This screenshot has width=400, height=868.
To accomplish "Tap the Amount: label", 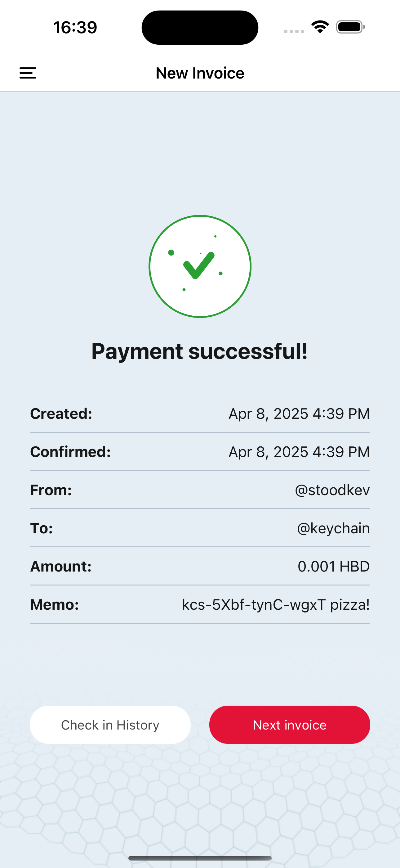I will [61, 567].
